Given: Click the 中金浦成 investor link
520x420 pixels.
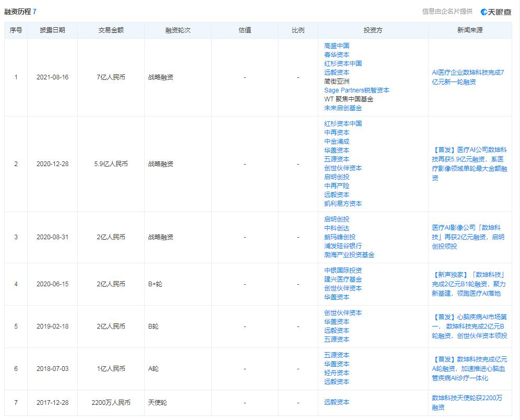Looking at the screenshot, I should (337, 142).
